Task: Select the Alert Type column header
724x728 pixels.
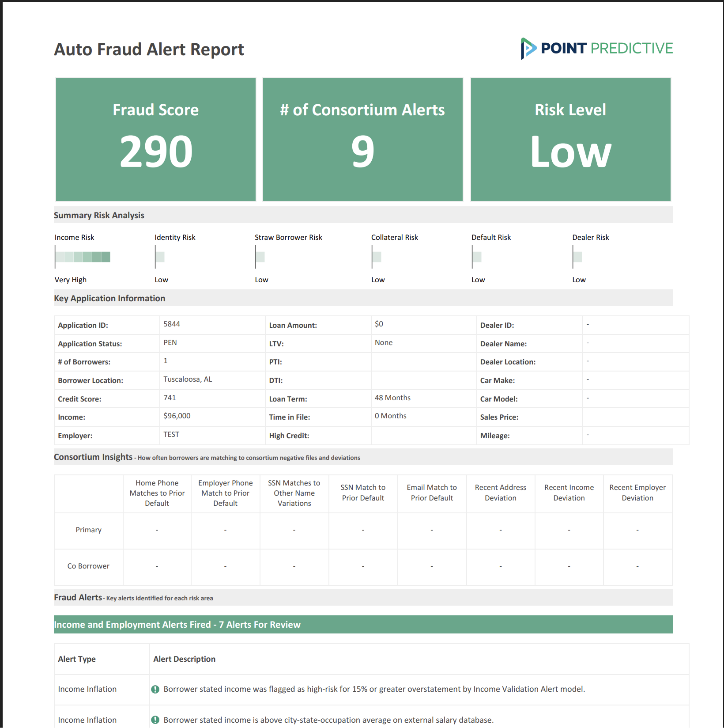Action: (x=76, y=659)
